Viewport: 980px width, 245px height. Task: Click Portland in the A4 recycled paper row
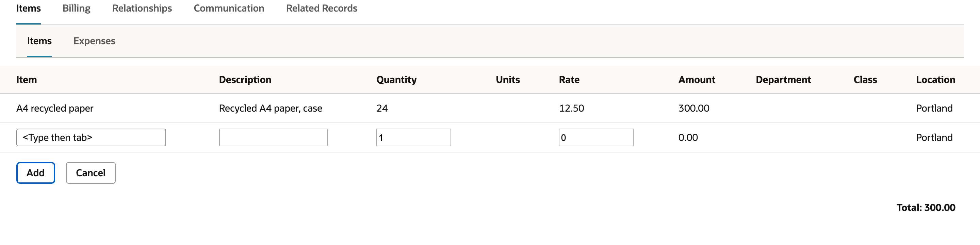[934, 109]
